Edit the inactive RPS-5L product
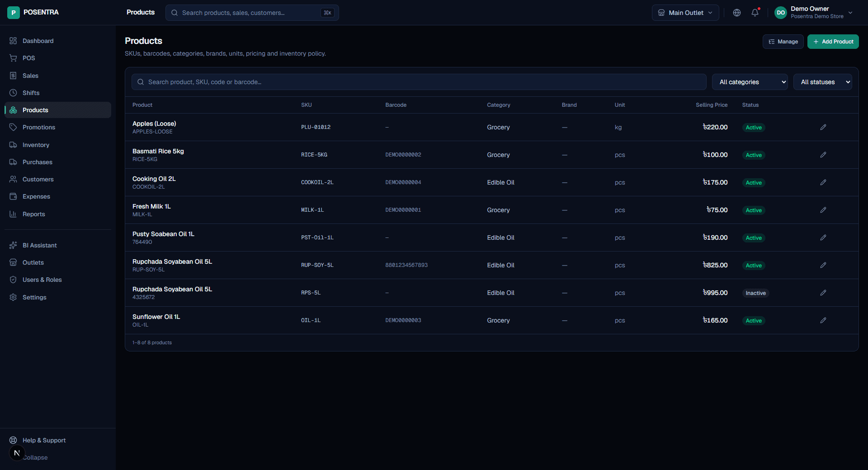 pos(823,293)
